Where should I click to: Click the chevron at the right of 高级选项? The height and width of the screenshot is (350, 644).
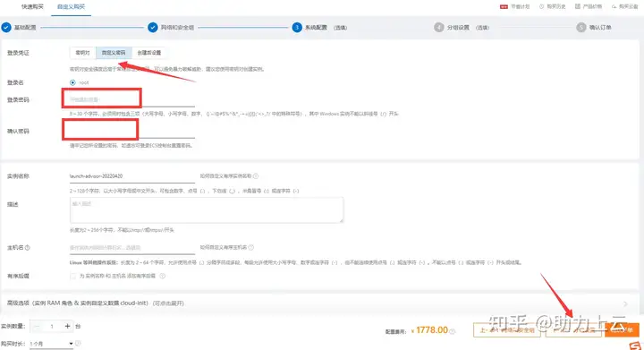point(625,303)
